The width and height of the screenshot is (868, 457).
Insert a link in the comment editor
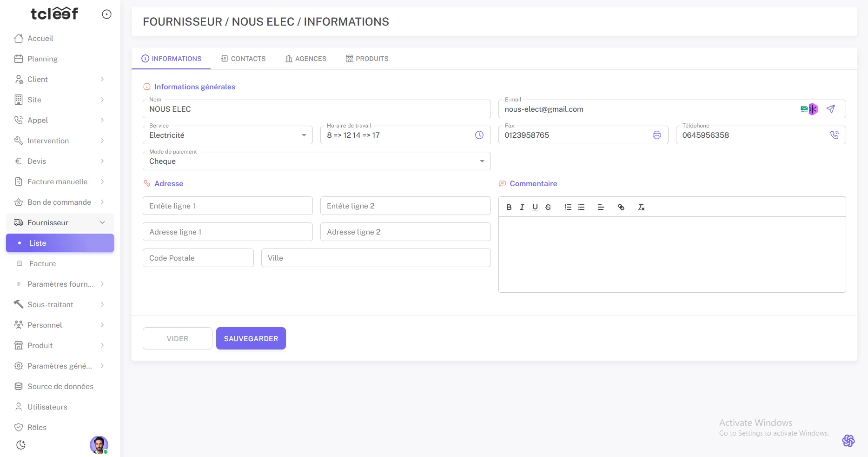(x=621, y=207)
